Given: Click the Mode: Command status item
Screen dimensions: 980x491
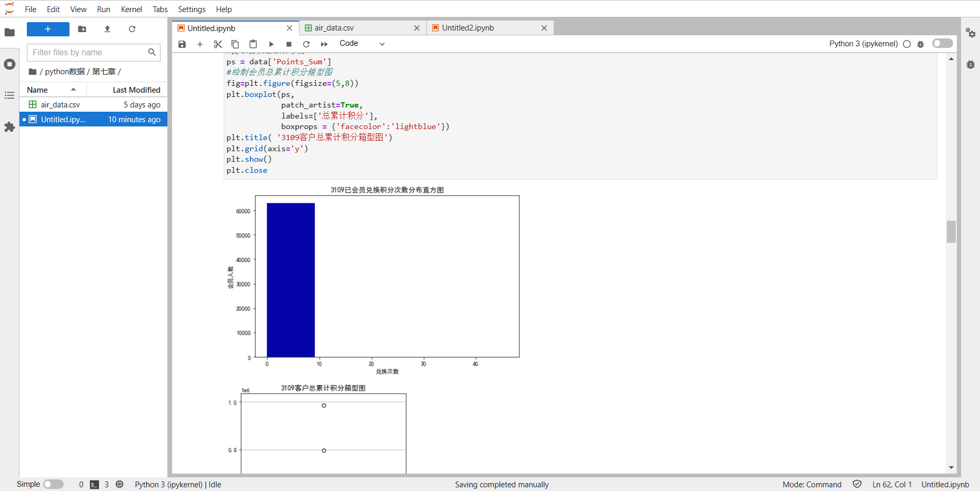Looking at the screenshot, I should click(x=812, y=485).
